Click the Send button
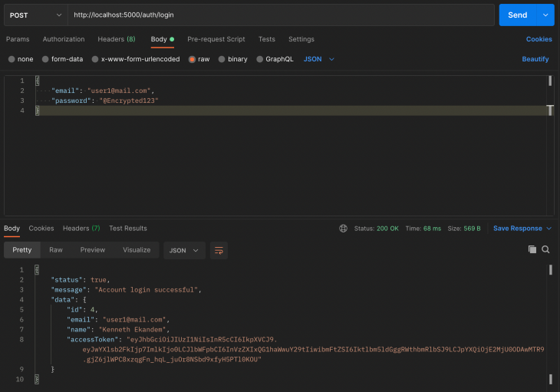The width and height of the screenshot is (560, 392). coord(518,15)
